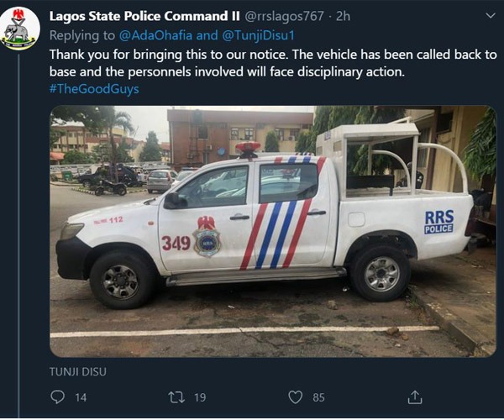View the 14 replies count

(81, 398)
